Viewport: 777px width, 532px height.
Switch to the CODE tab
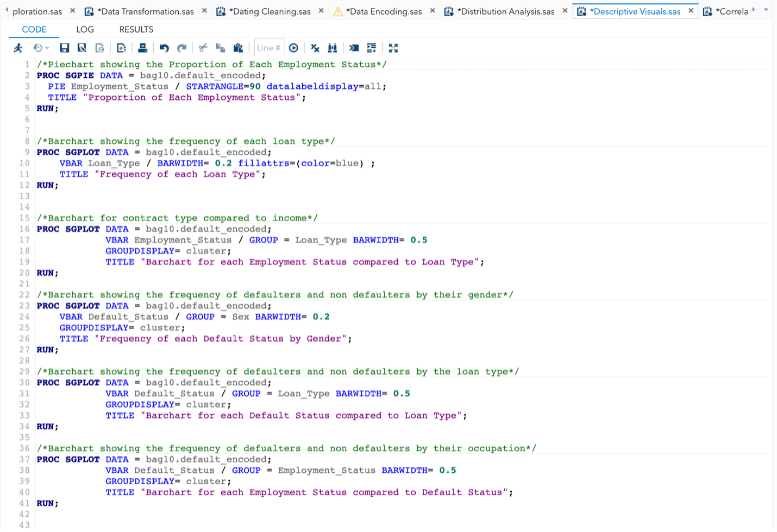(x=34, y=29)
